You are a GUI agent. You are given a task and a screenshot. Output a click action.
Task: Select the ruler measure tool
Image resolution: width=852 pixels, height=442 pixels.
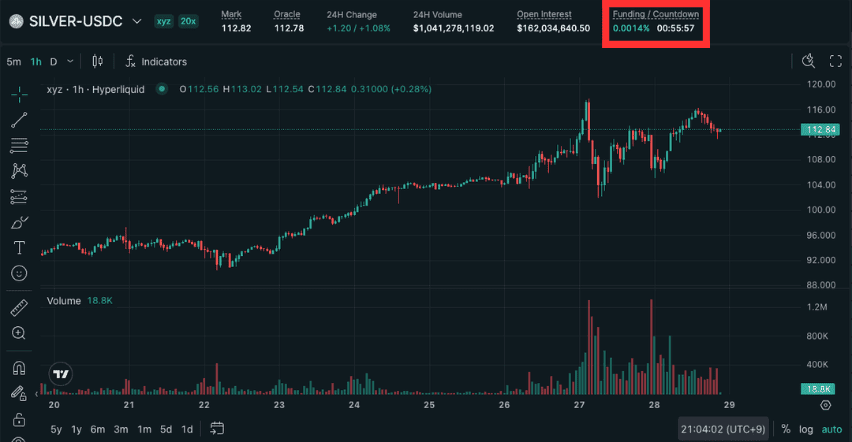(19, 306)
